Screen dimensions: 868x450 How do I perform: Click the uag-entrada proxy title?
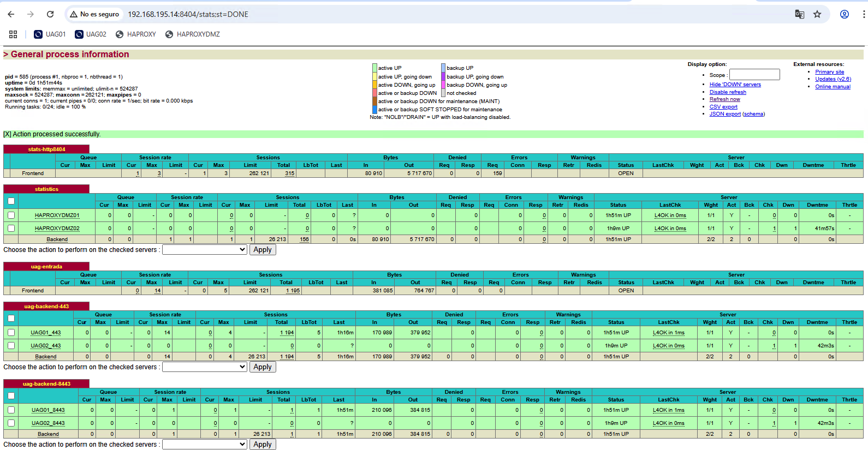(46, 267)
